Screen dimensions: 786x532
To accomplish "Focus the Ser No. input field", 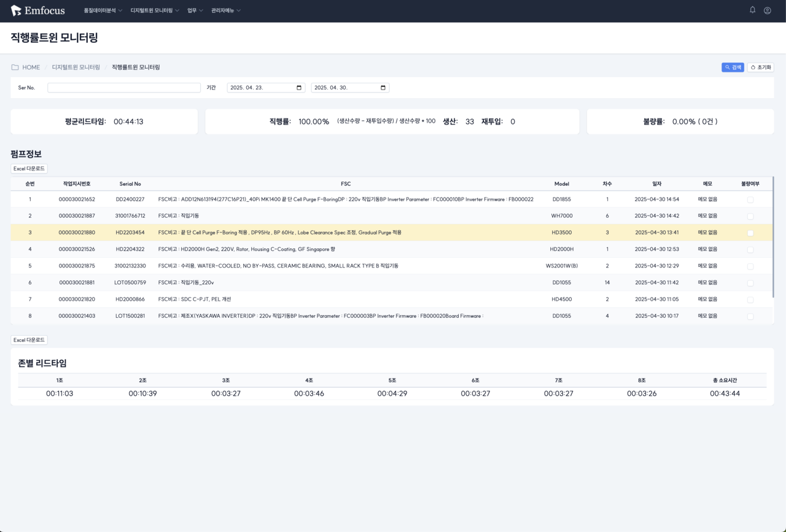I will pyautogui.click(x=124, y=88).
